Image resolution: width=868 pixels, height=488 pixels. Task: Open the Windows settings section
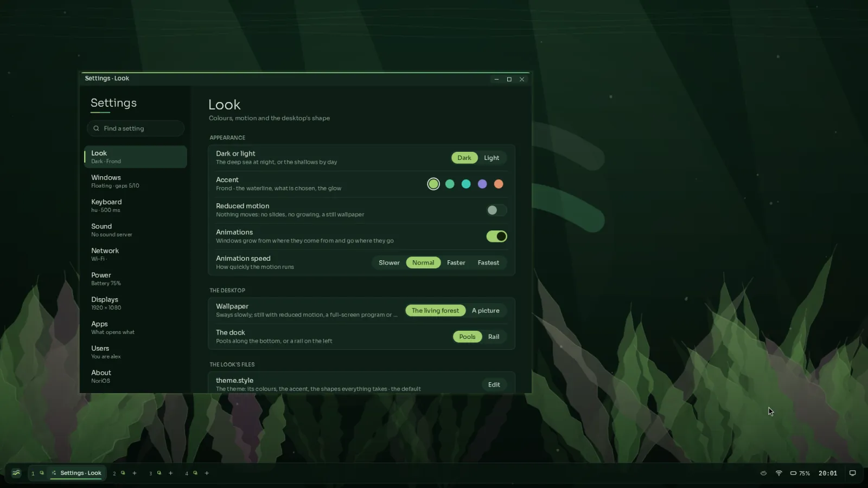pyautogui.click(x=136, y=181)
